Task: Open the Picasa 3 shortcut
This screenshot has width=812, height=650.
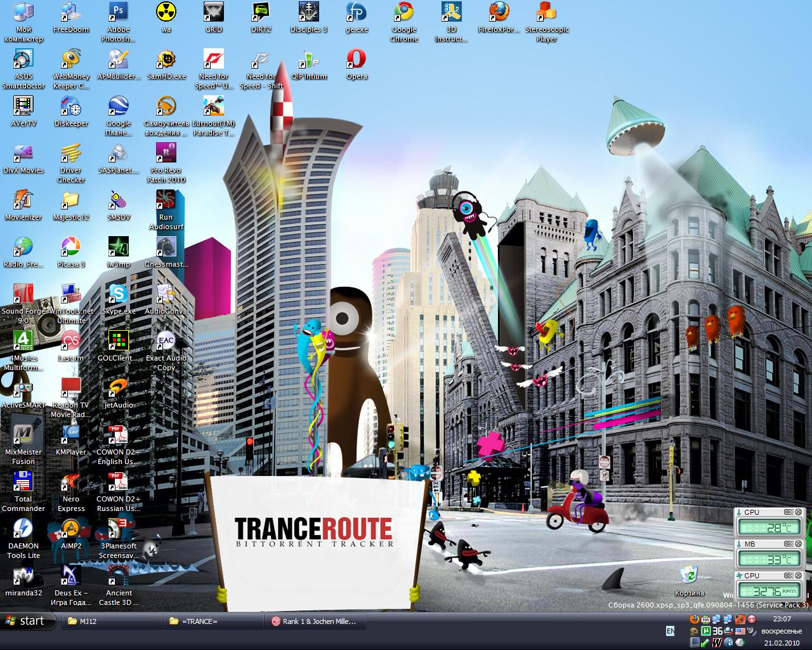Action: coord(71,253)
